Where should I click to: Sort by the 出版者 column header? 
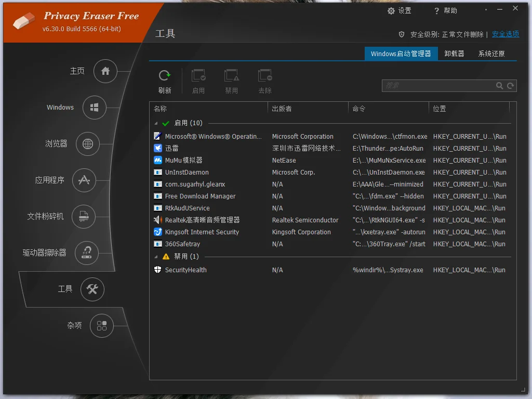[x=308, y=109]
